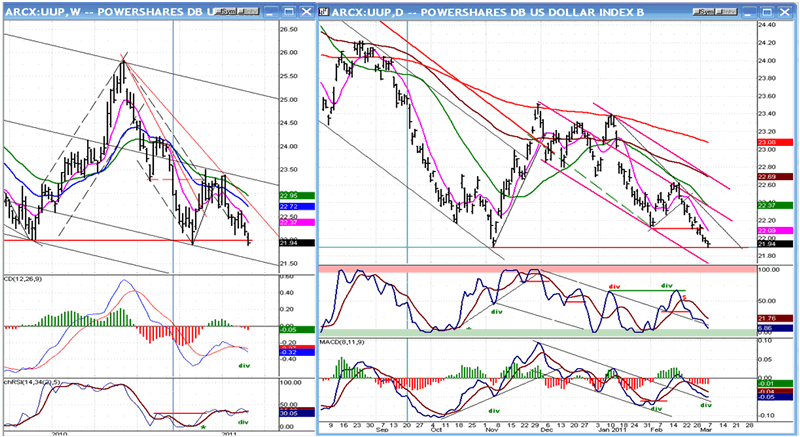
Task: Click the Sep label on the daily time axis
Action: (382, 430)
